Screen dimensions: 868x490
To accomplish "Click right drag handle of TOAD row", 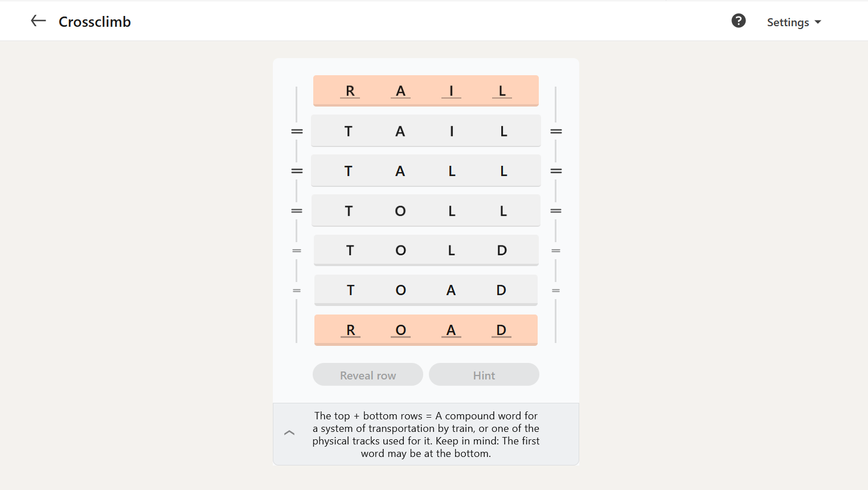I will (x=556, y=291).
